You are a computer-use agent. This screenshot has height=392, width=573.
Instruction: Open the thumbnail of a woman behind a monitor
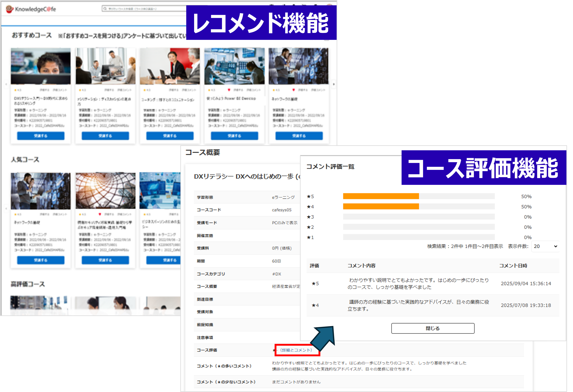(x=41, y=66)
